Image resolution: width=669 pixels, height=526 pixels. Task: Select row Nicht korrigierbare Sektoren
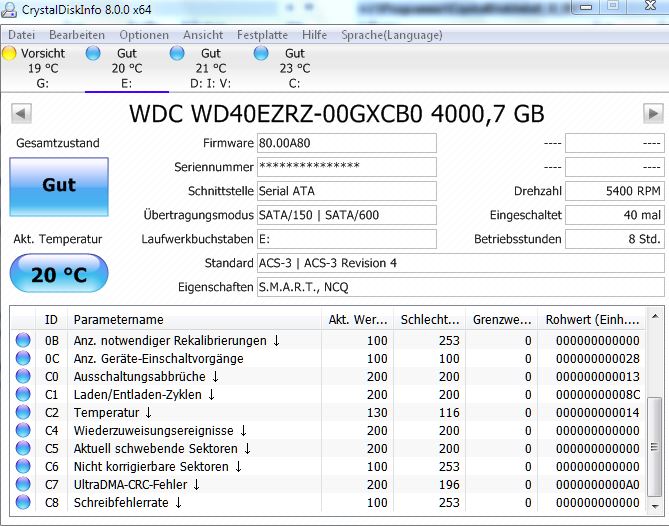pyautogui.click(x=328, y=466)
